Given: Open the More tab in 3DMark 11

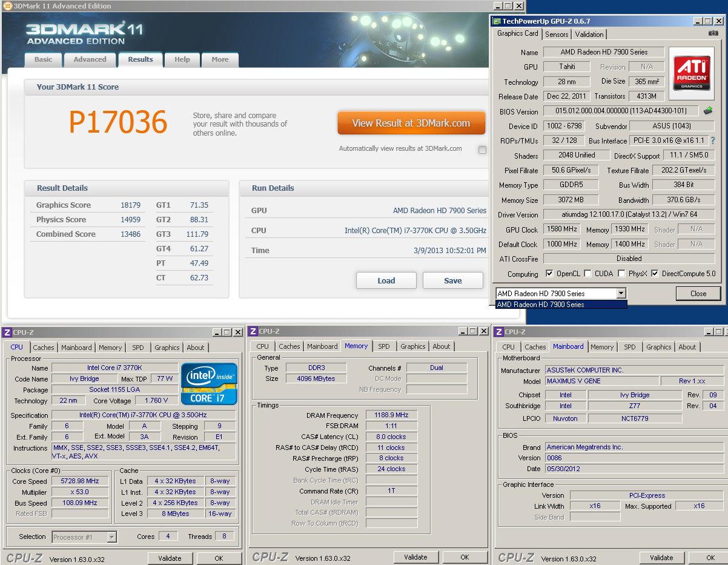Looking at the screenshot, I should [220, 60].
